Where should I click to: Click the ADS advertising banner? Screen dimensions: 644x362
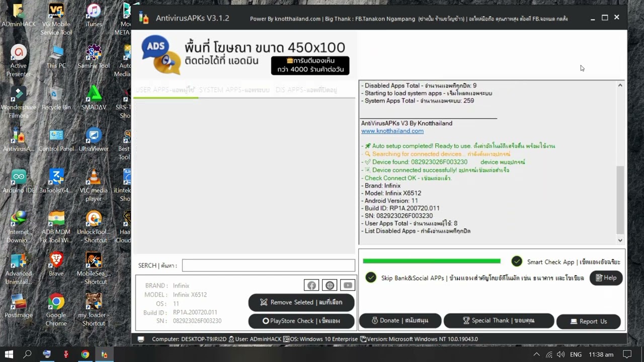click(245, 55)
